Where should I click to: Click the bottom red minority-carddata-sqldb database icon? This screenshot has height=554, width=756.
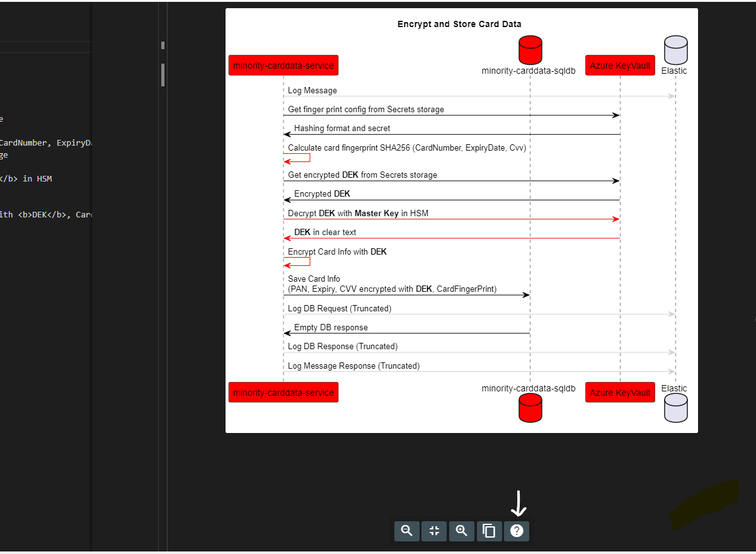click(530, 408)
